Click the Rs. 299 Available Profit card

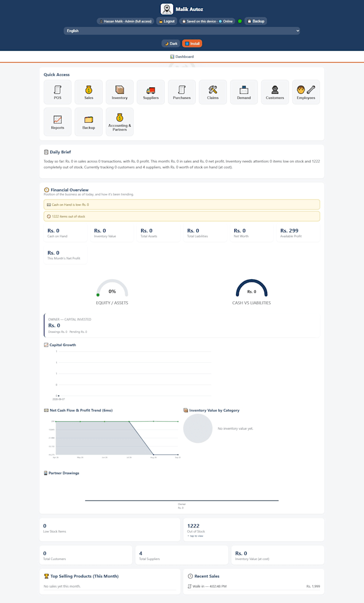(x=298, y=233)
